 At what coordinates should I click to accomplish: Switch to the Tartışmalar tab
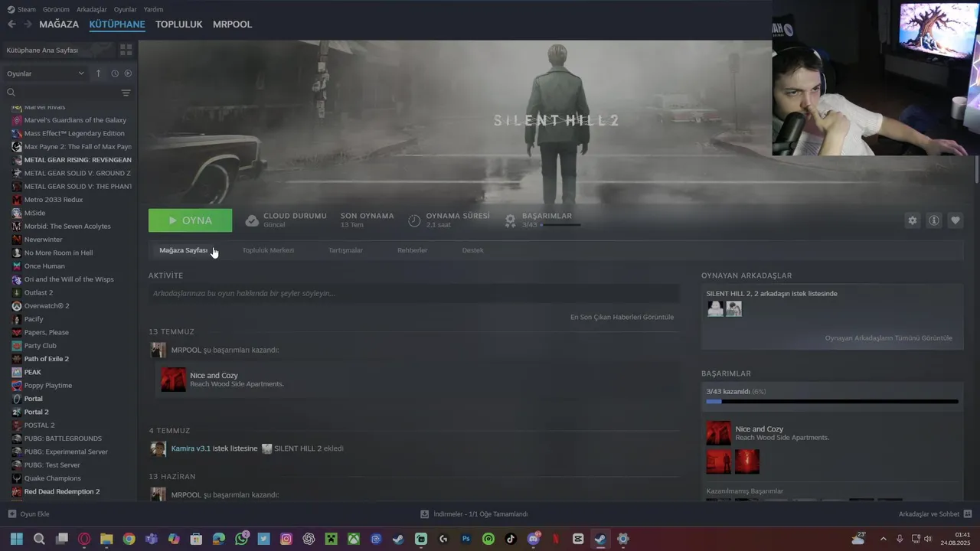[345, 250]
